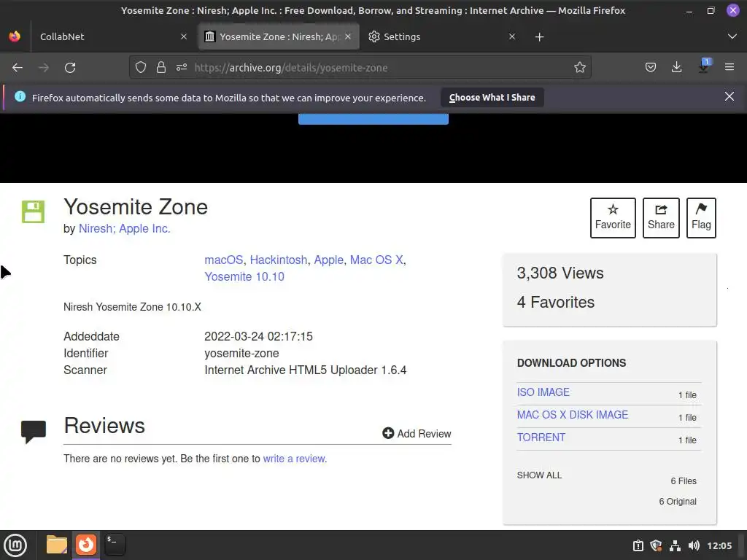Click the info icon in notification bar
The height and width of the screenshot is (560, 747).
pos(20,97)
